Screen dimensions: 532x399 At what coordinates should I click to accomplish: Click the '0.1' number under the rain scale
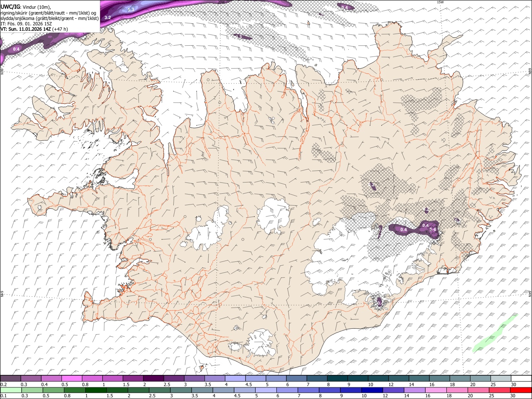coord(3,396)
